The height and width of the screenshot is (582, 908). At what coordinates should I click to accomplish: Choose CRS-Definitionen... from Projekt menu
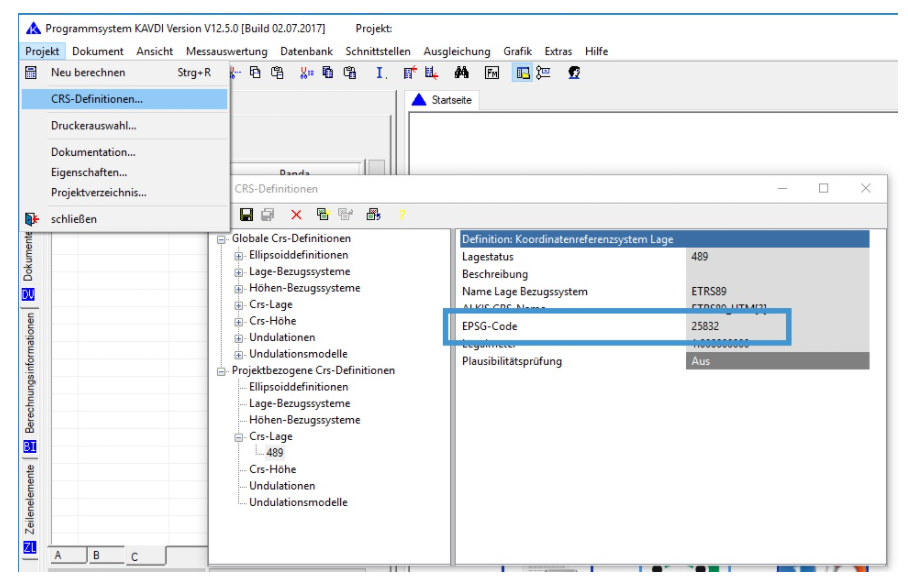tap(97, 99)
